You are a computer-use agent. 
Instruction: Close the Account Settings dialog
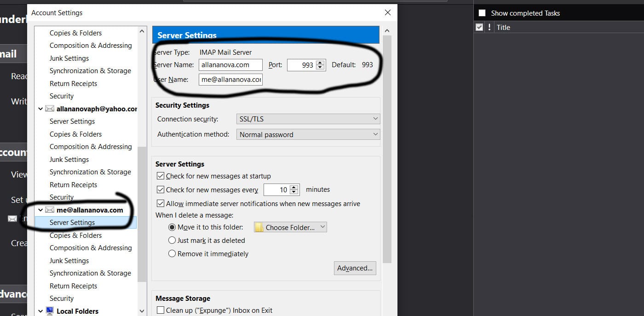(388, 12)
